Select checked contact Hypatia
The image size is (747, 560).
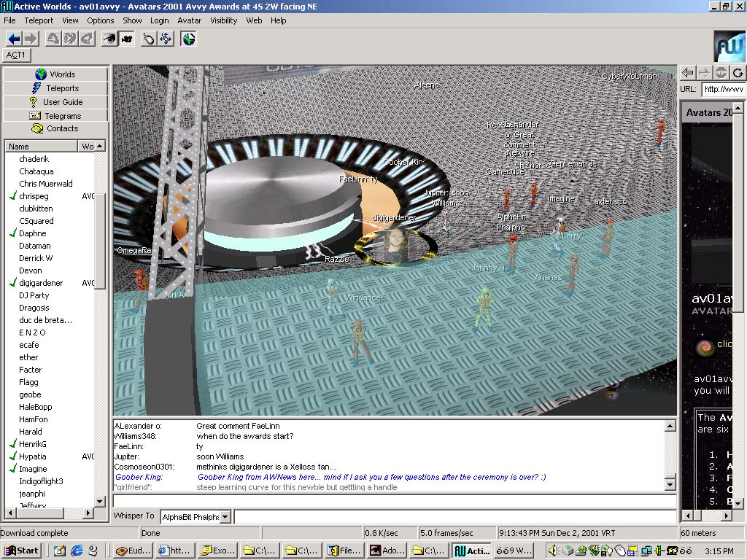click(32, 456)
